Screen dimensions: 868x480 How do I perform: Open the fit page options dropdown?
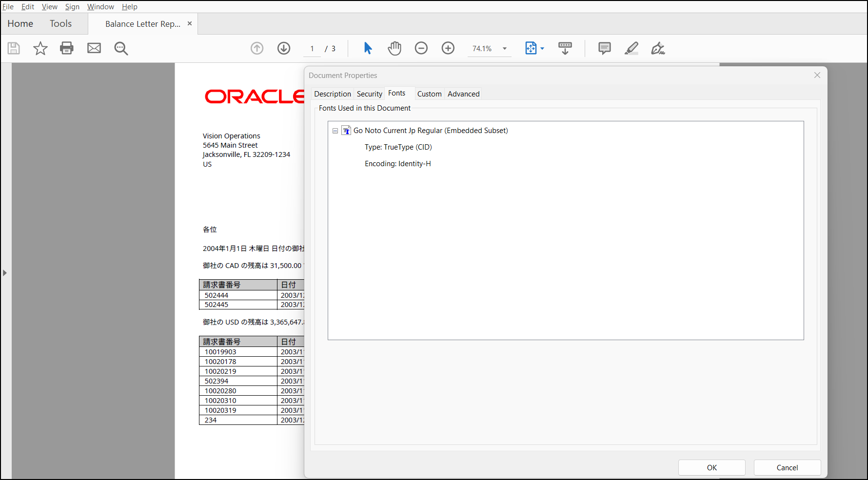(x=542, y=49)
